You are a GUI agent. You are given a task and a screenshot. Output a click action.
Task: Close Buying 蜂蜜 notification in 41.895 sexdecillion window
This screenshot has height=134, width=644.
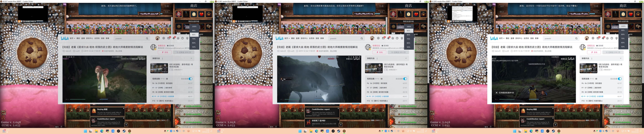point(553,108)
